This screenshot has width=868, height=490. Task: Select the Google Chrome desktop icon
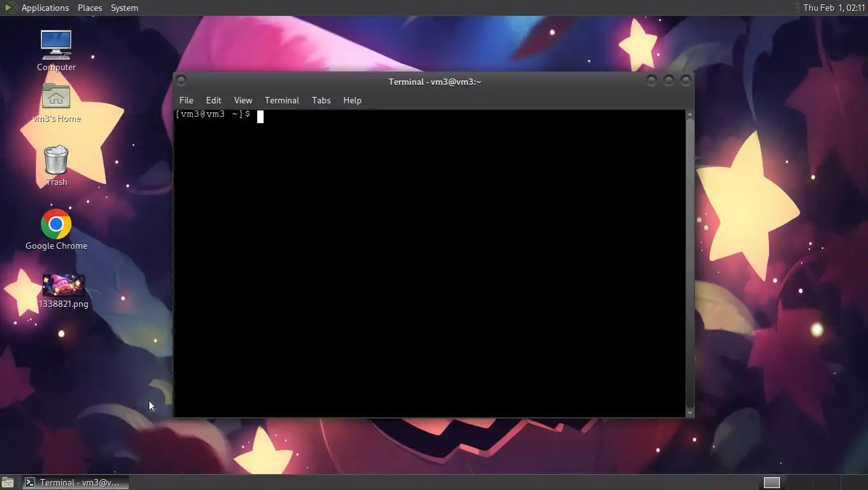click(56, 229)
